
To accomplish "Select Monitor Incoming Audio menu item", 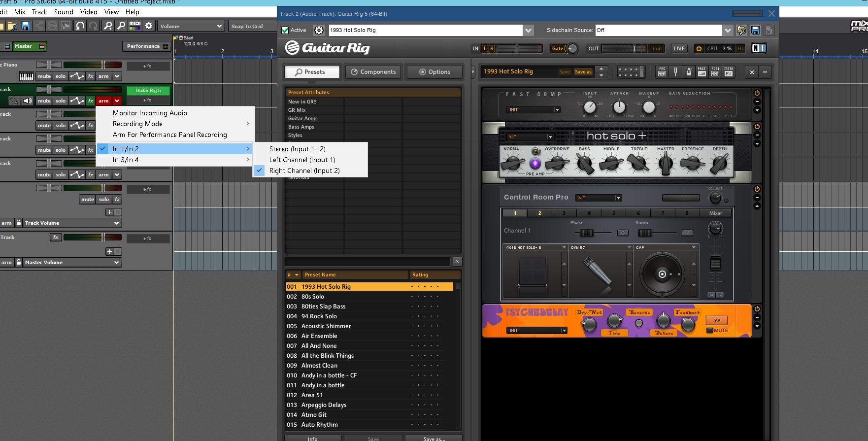I will coord(150,113).
